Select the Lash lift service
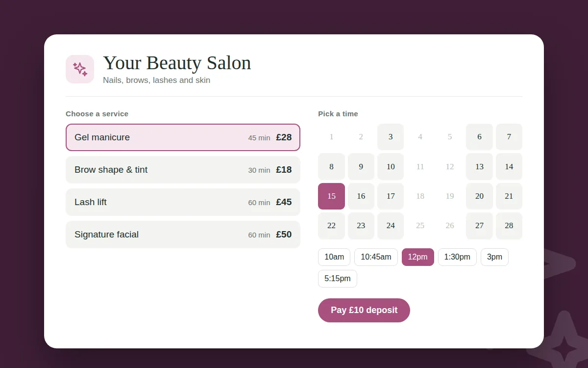 coord(183,202)
